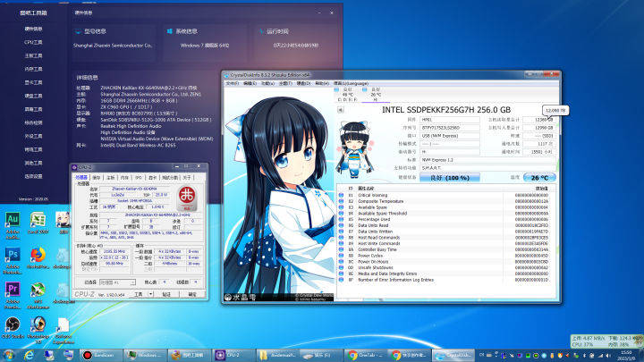644x362 pixels.
Task: Expand 工具 button arrow in CPU-Z
Action: tap(151, 294)
